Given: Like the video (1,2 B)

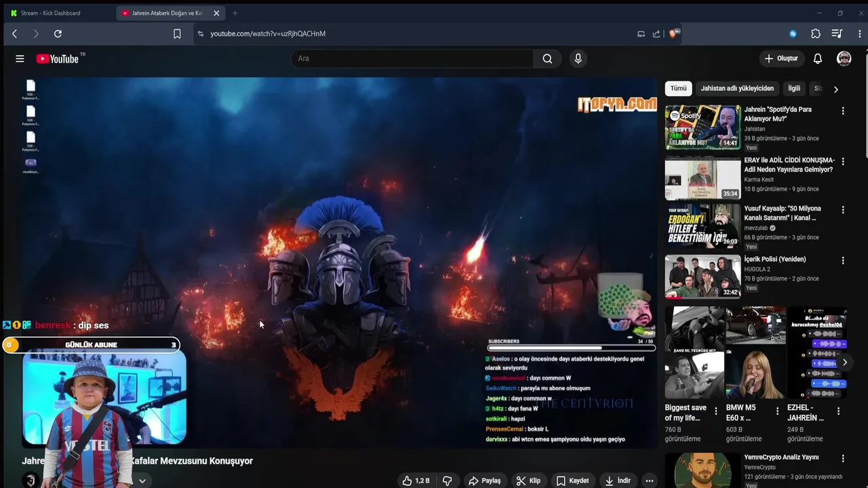Looking at the screenshot, I should pos(415,481).
